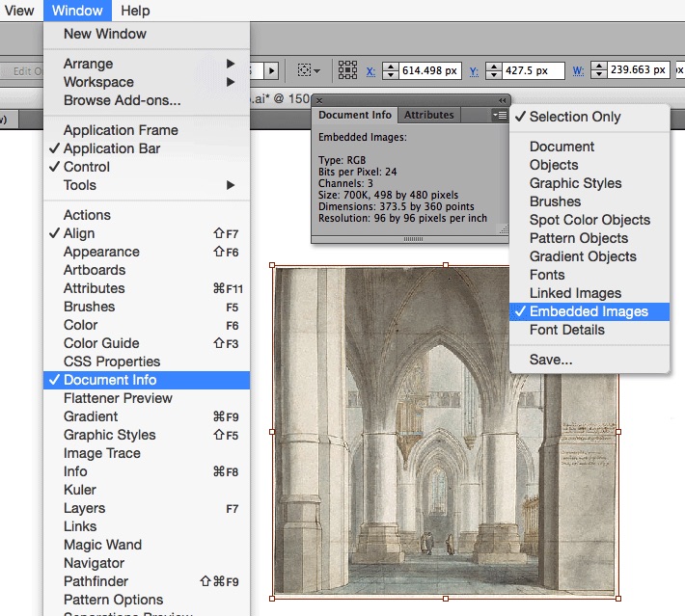Collapse the panel using the double-arrow icon
The height and width of the screenshot is (616, 685).
tap(502, 99)
